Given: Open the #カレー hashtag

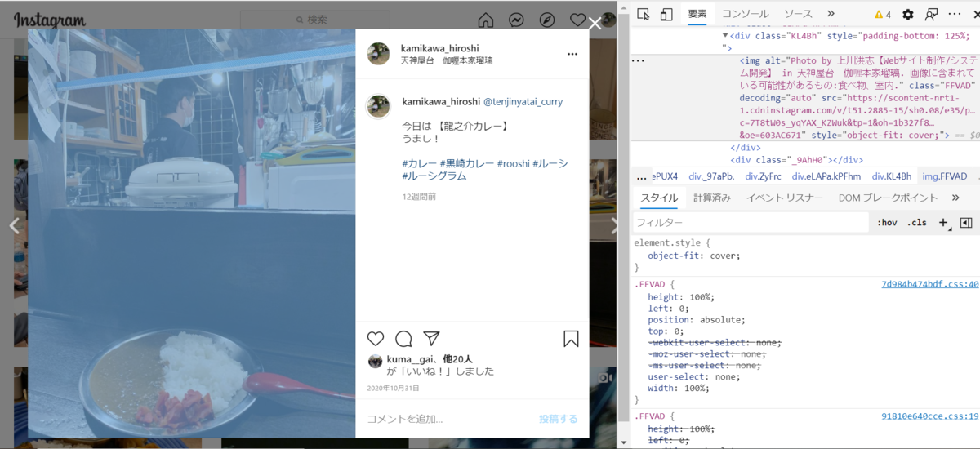Looking at the screenshot, I should 419,163.
